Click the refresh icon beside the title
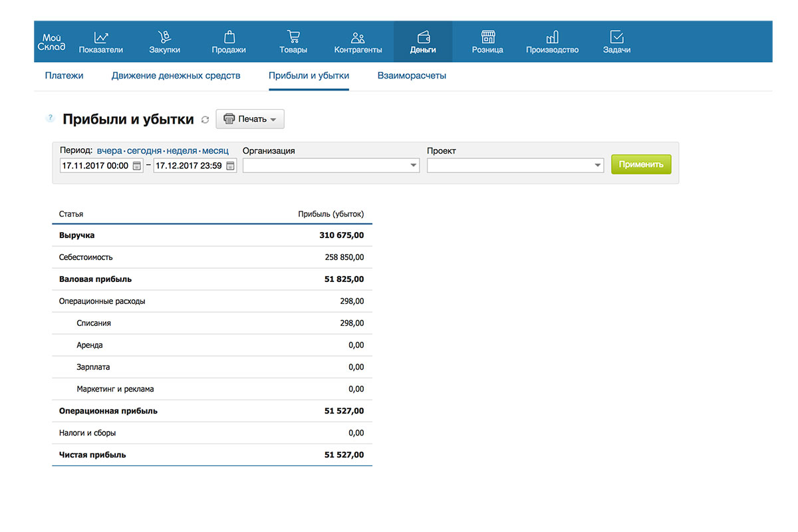The width and height of the screenshot is (798, 532). pyautogui.click(x=205, y=120)
